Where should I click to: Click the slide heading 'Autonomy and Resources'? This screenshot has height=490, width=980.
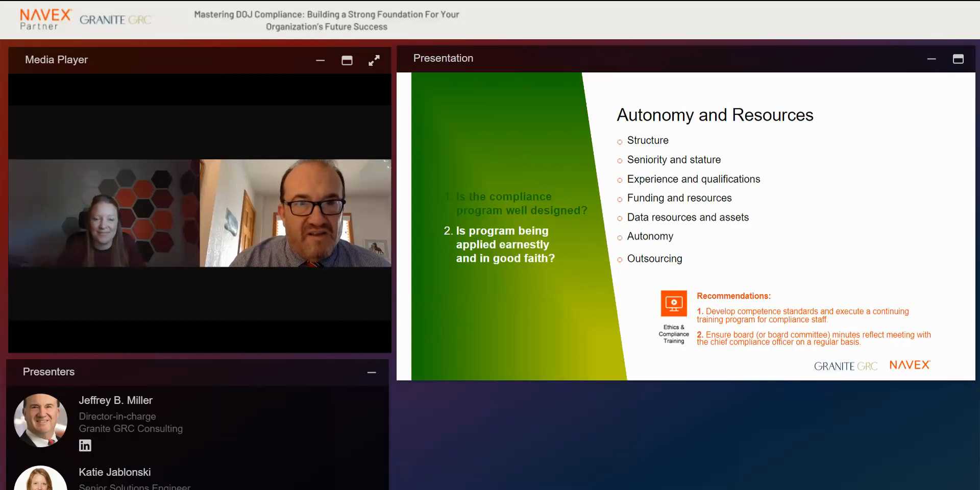tap(715, 115)
